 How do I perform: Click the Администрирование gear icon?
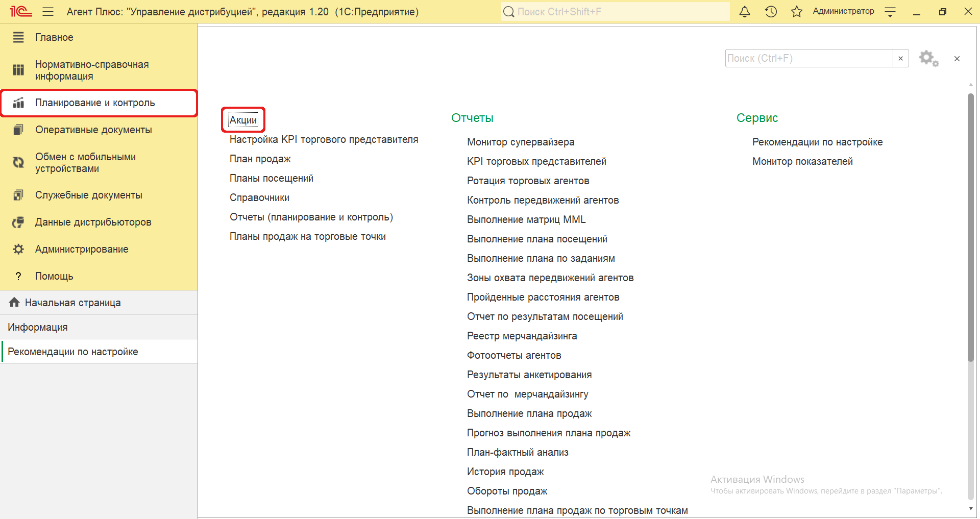(18, 249)
